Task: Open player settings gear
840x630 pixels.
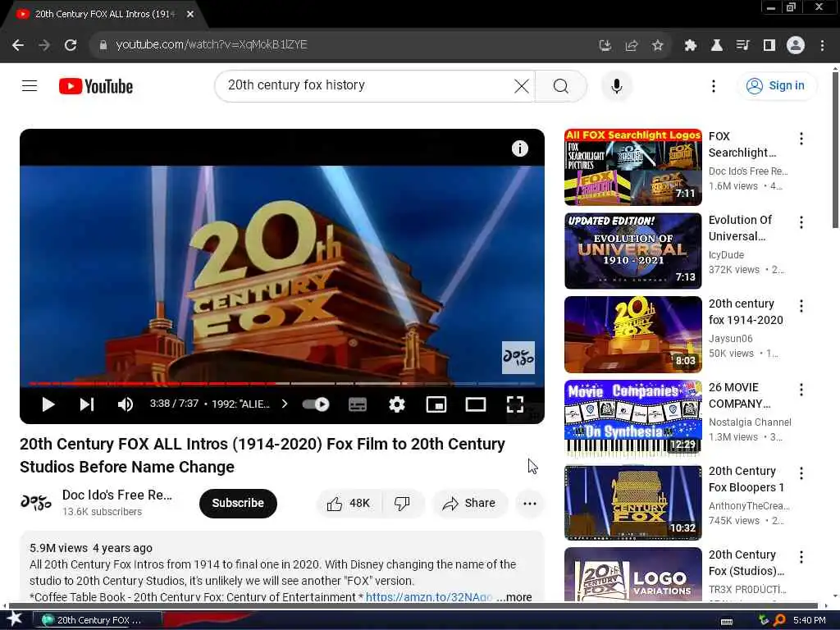Action: coord(396,404)
